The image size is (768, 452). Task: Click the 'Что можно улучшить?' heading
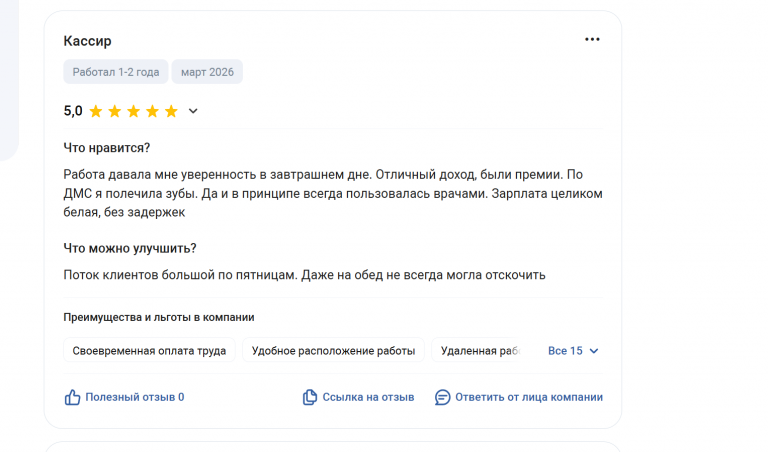[130, 248]
